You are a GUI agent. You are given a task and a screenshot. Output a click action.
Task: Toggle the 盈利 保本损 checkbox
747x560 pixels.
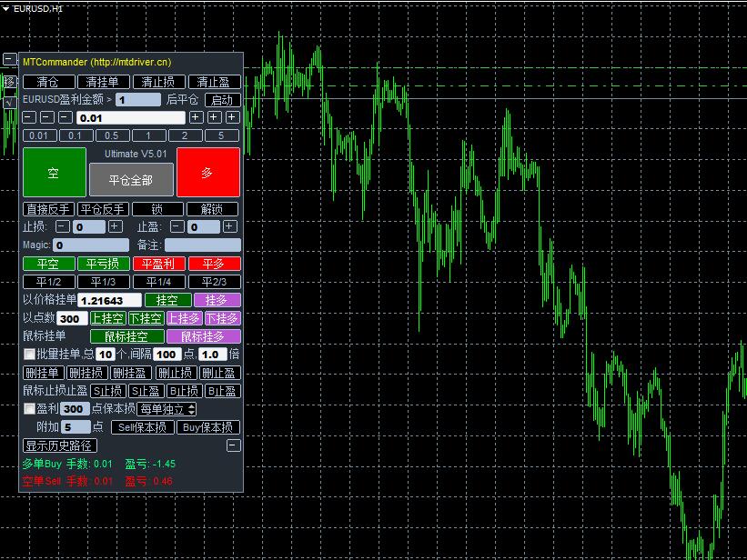[x=29, y=409]
